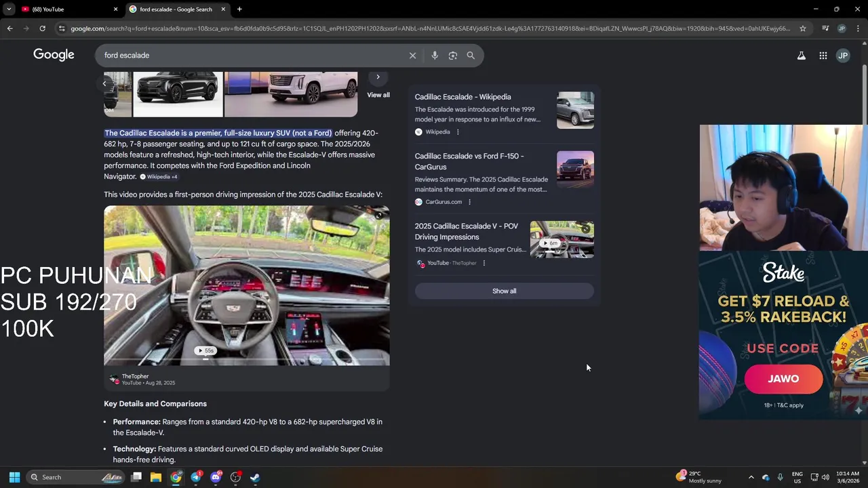Clear the search box text
This screenshot has height=488, width=868.
pyautogui.click(x=412, y=56)
